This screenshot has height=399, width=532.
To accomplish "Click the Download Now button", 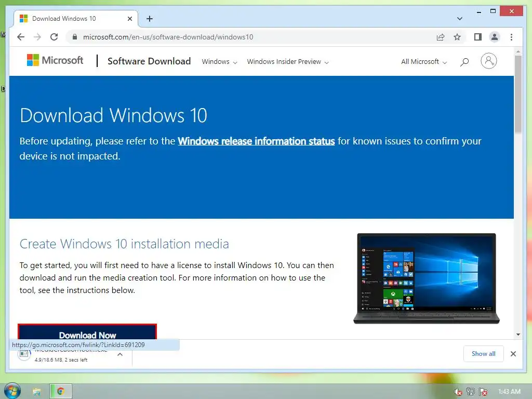I will [87, 332].
